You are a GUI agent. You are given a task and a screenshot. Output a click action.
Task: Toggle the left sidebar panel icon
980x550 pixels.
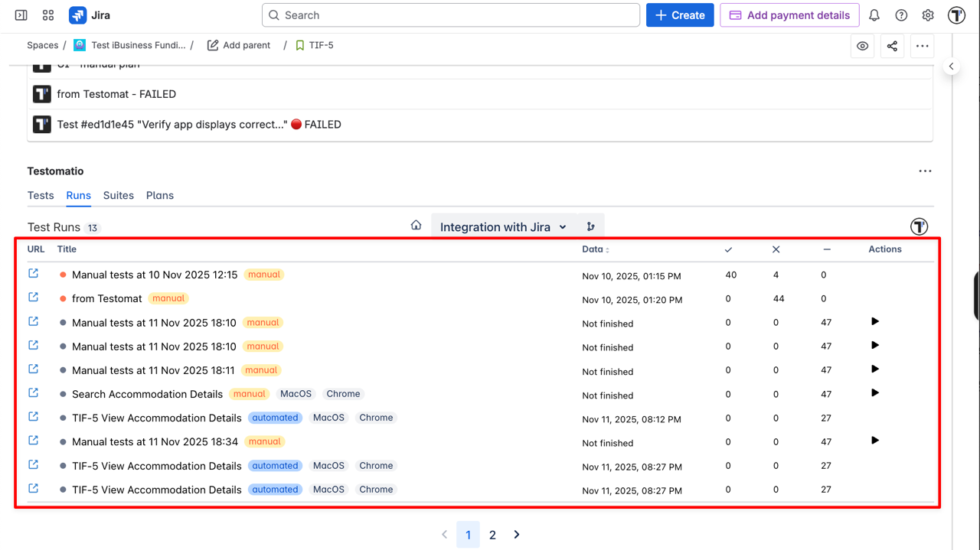[21, 15]
